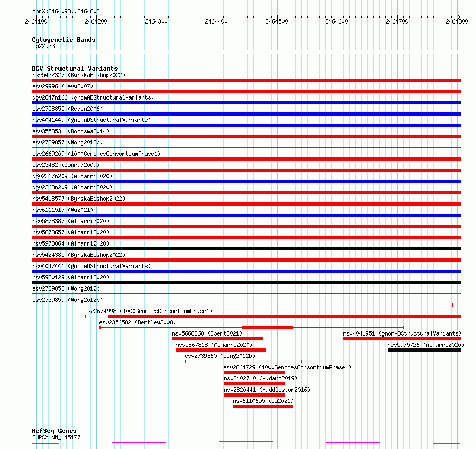Image resolution: width=476 pixels, height=449 pixels.
Task: Click esv2664729 (1000GenomesConsortiumPhase1) label
Action: tap(287, 367)
